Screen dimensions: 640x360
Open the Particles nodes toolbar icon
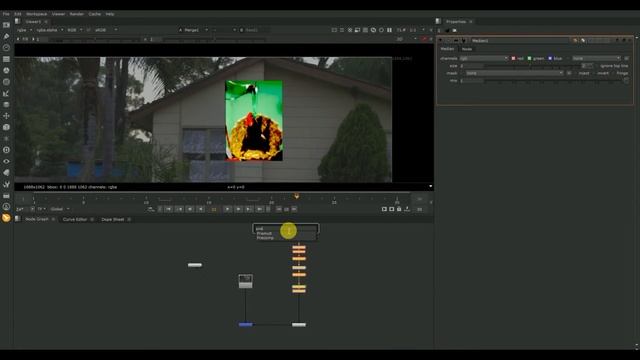coord(6,139)
